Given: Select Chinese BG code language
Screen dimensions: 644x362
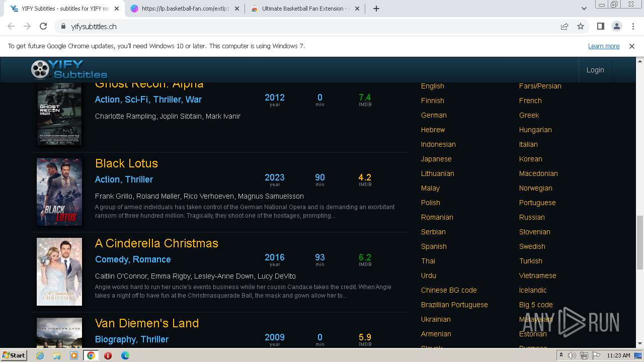Looking at the screenshot, I should [449, 290].
